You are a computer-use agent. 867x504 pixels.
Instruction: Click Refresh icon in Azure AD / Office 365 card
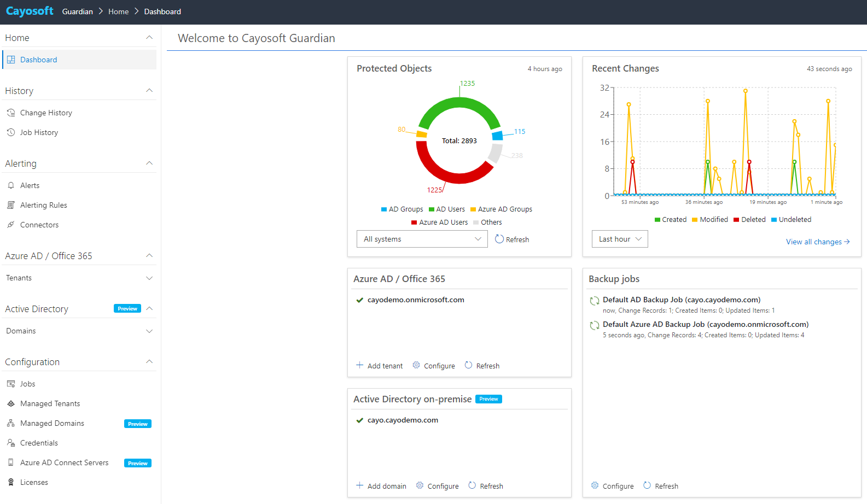(469, 365)
